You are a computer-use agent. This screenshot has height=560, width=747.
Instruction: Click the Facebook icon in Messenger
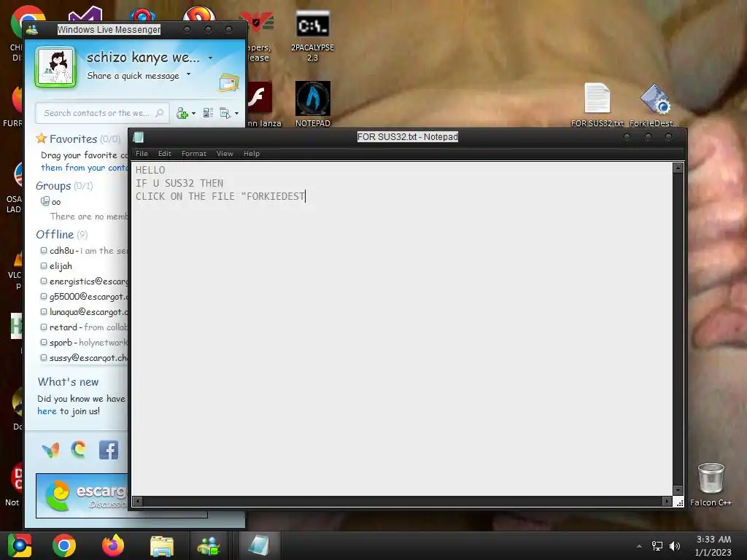(109, 450)
